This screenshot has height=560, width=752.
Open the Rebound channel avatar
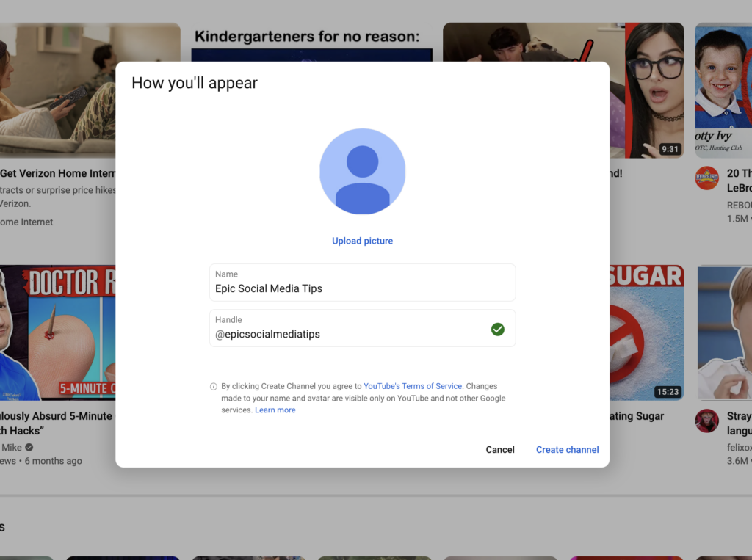(706, 178)
